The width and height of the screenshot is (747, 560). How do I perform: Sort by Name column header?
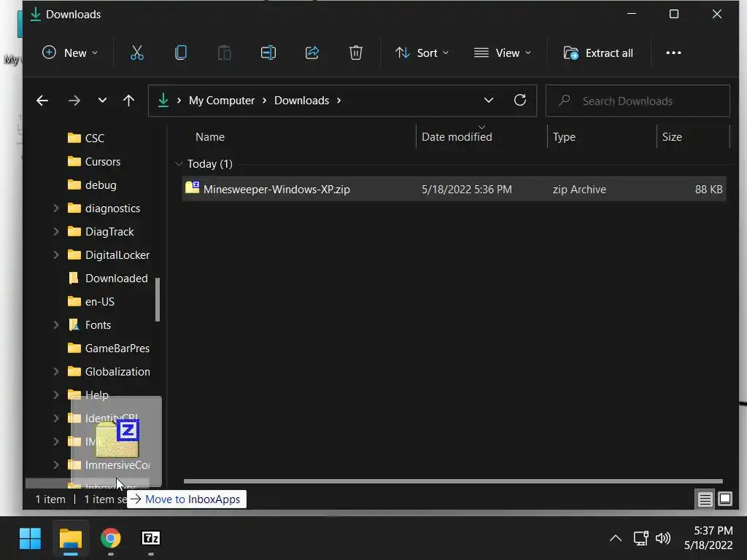pos(210,137)
